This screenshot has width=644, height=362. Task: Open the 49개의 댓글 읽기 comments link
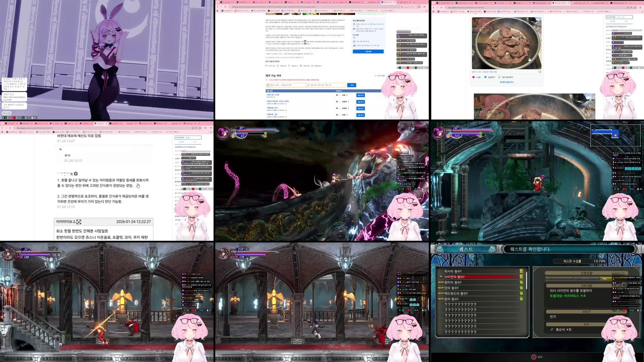[x=506, y=81]
